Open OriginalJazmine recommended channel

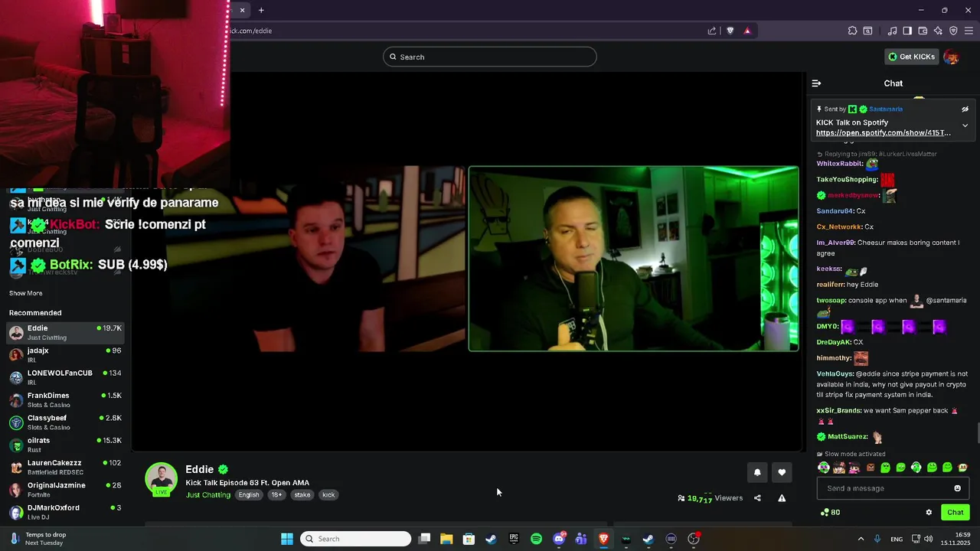pos(66,489)
